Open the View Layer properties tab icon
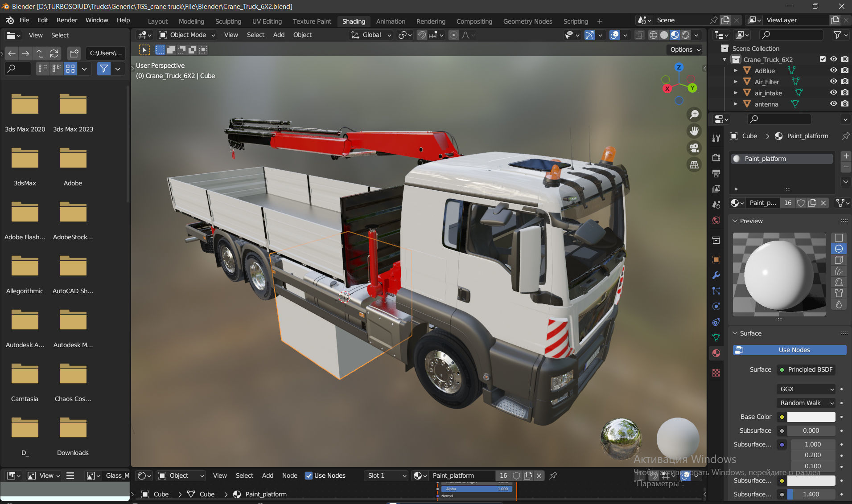852x504 pixels. point(716,189)
